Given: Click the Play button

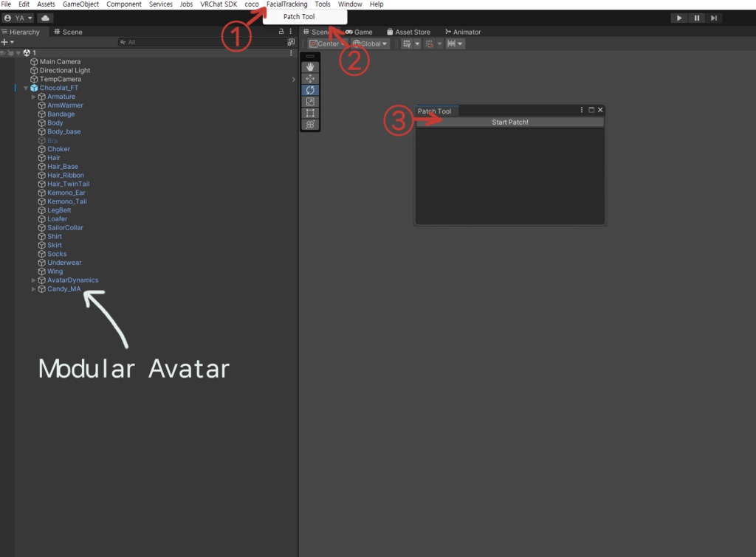Looking at the screenshot, I should (x=679, y=18).
